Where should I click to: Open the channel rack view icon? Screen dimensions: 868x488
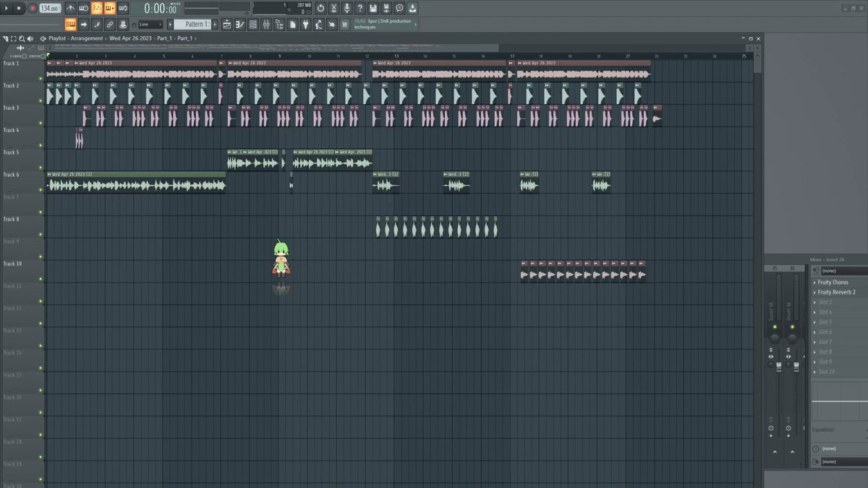pos(253,25)
